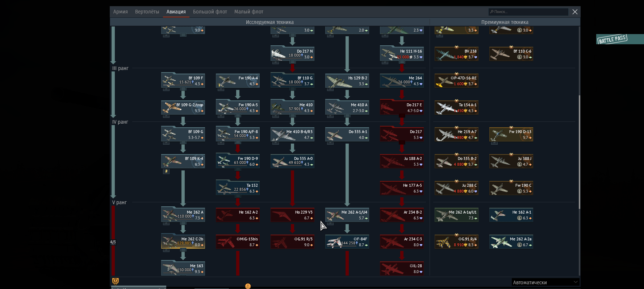Select the Bf 109 G-2/trop card
644x289 pixels.
[x=183, y=108]
